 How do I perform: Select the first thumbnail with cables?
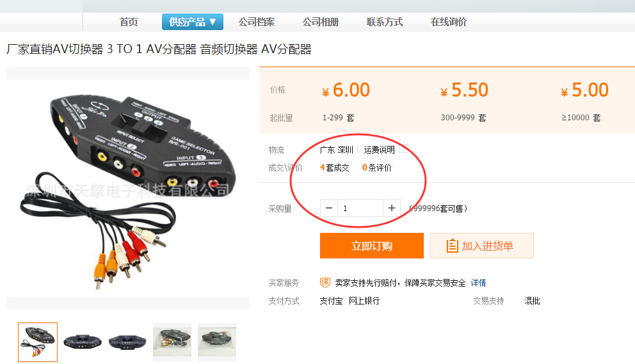pyautogui.click(x=38, y=342)
